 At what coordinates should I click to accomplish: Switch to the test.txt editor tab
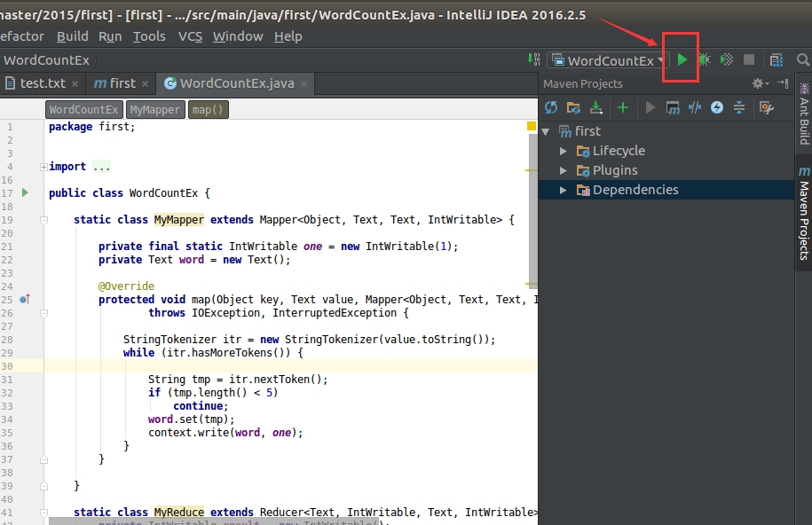43,83
